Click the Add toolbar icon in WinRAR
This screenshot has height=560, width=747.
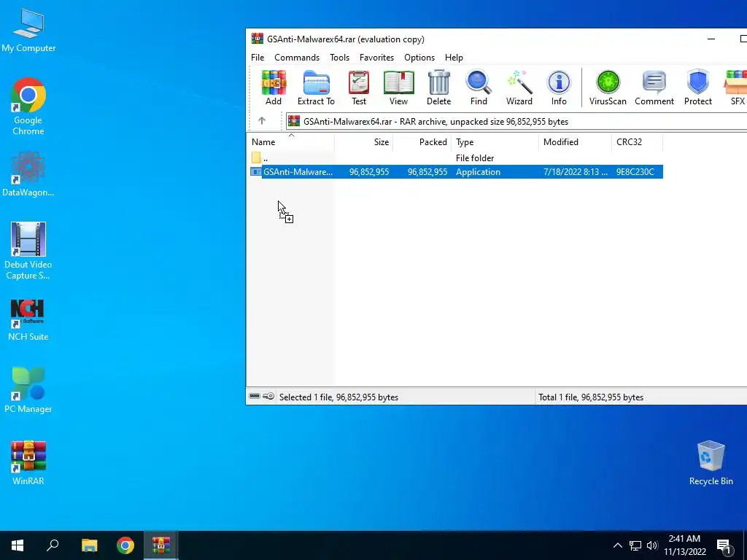click(274, 87)
